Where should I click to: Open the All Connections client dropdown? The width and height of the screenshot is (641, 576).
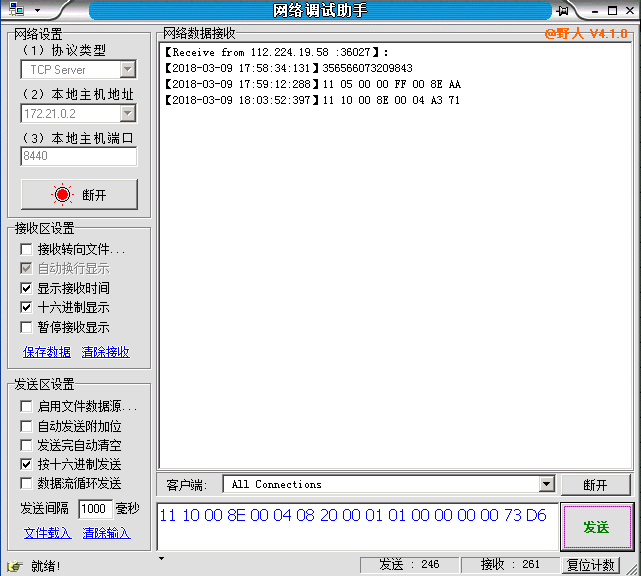[547, 484]
